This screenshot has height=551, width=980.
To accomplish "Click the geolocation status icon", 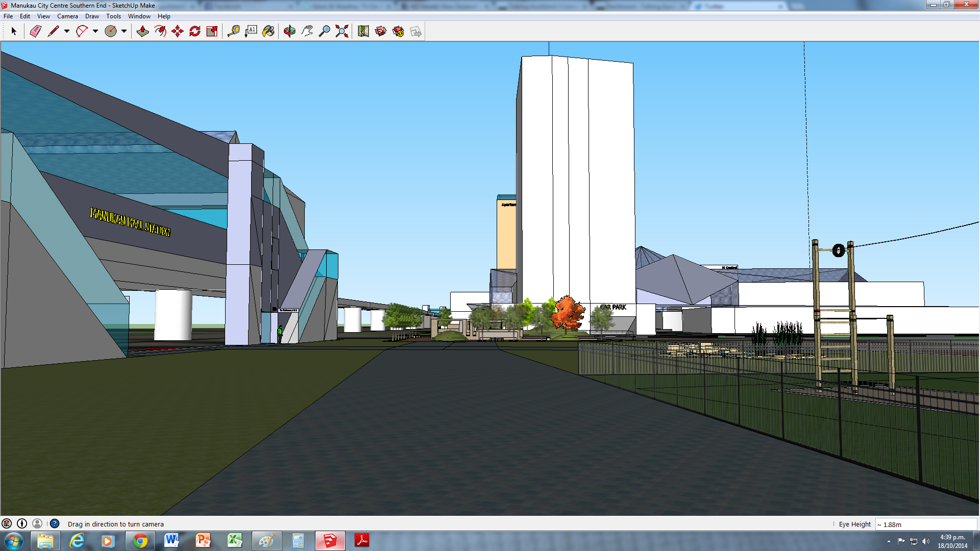I will click(x=7, y=523).
